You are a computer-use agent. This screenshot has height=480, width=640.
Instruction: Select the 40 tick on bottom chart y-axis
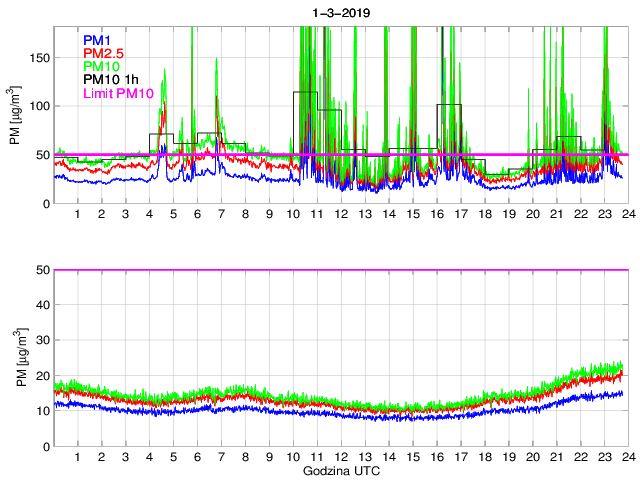41,305
